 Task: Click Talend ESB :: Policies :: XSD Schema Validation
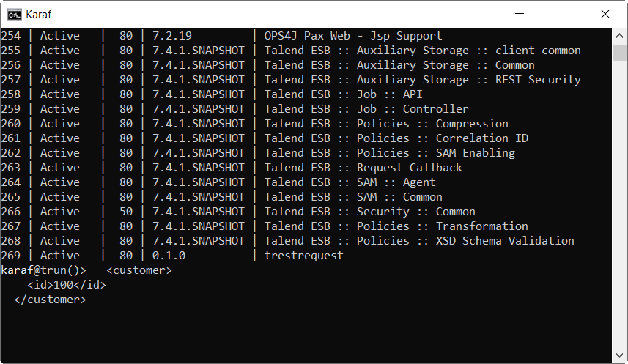pyautogui.click(x=419, y=241)
